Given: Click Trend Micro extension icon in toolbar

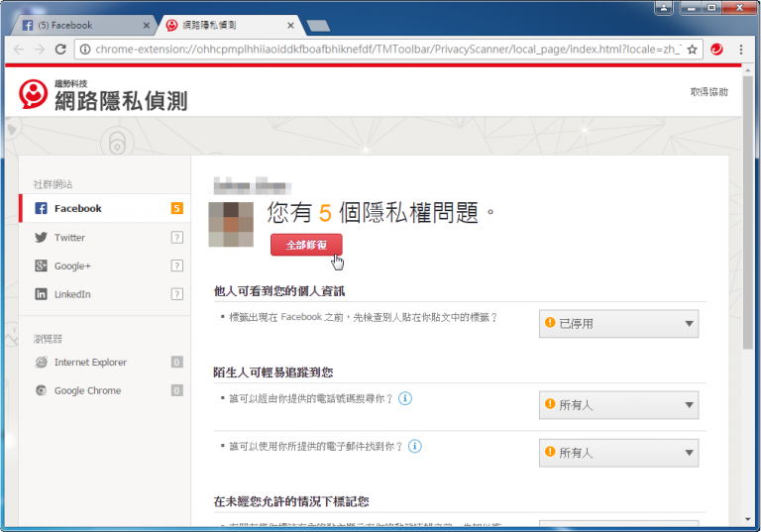Looking at the screenshot, I should (716, 49).
